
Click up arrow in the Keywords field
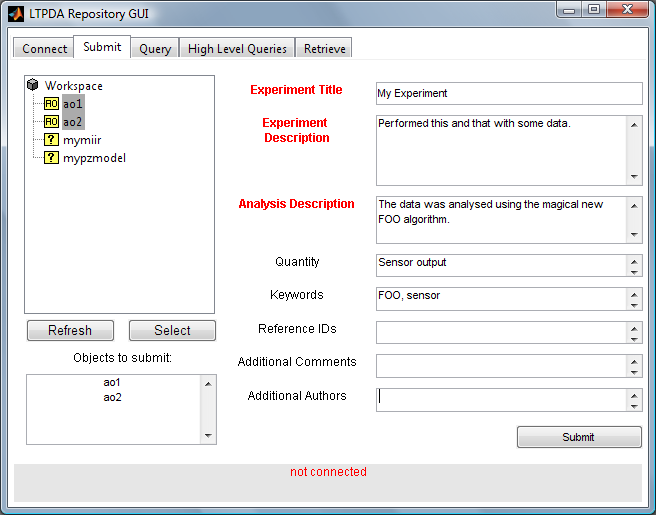pos(634,295)
